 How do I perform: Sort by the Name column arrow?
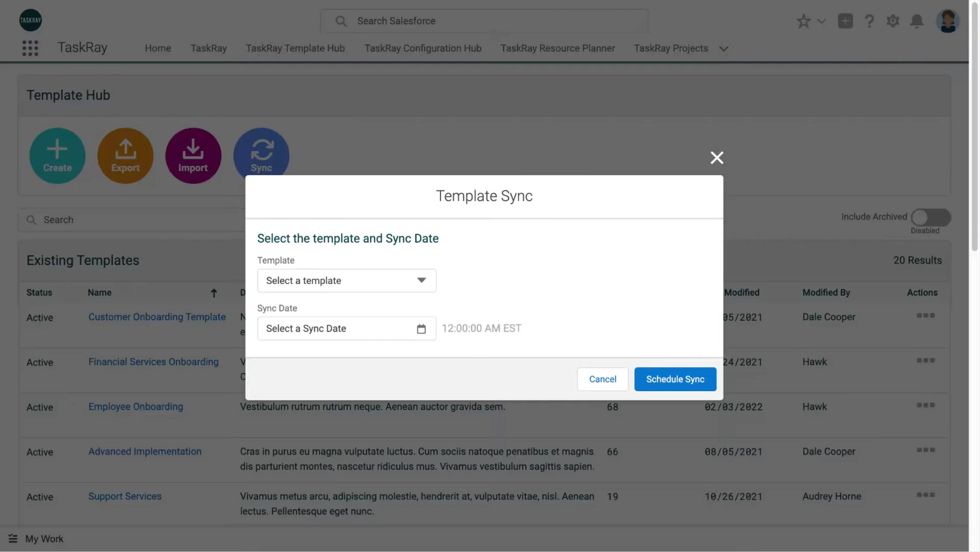click(x=214, y=293)
